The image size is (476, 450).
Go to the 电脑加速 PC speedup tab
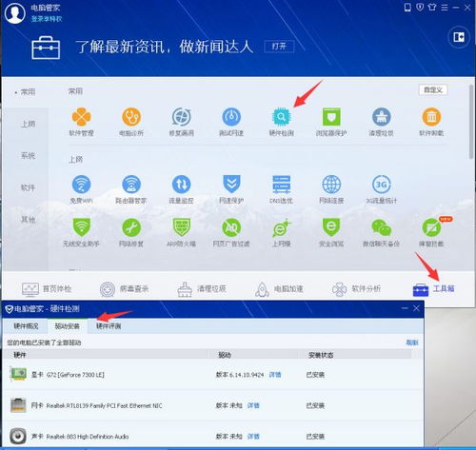coord(279,289)
